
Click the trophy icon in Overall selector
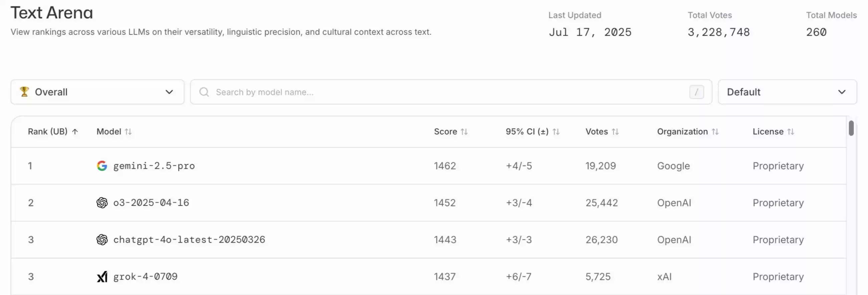(x=24, y=92)
